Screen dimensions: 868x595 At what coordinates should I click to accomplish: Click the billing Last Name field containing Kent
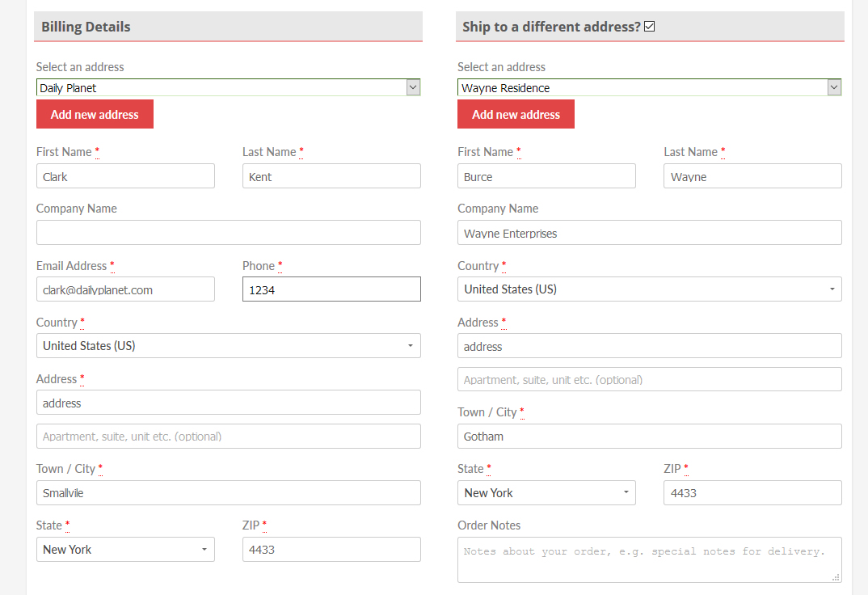click(x=331, y=176)
